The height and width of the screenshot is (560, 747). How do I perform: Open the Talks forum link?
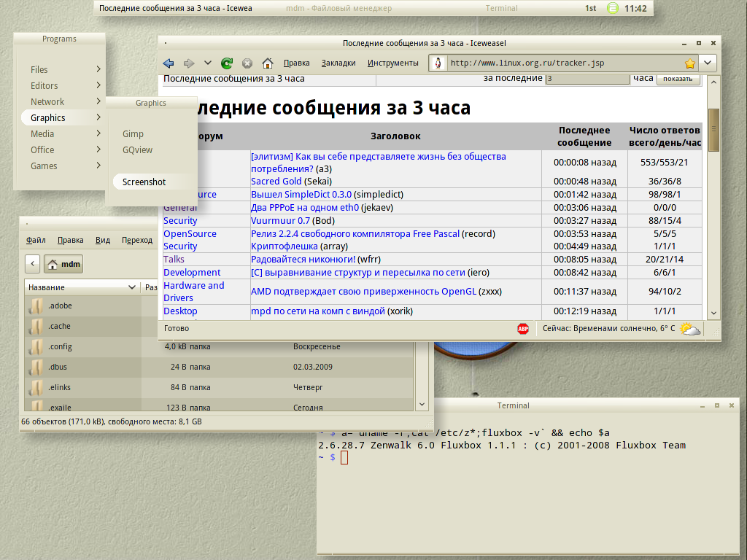click(x=174, y=260)
